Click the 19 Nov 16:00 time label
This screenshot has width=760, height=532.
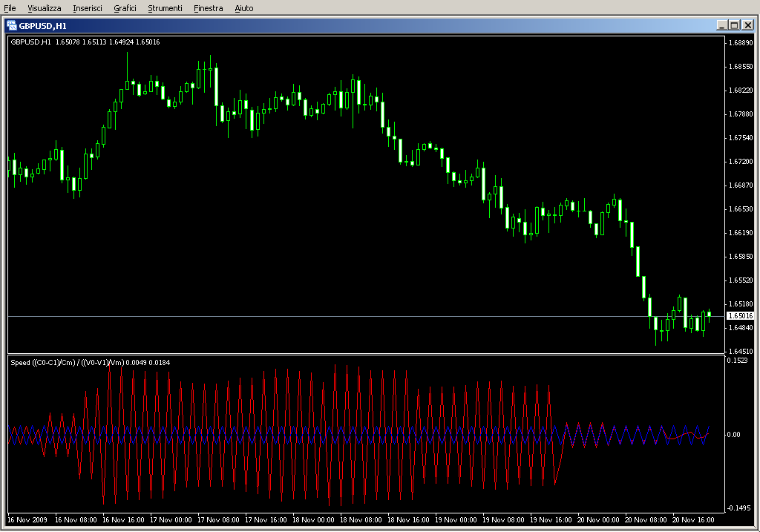(551, 520)
